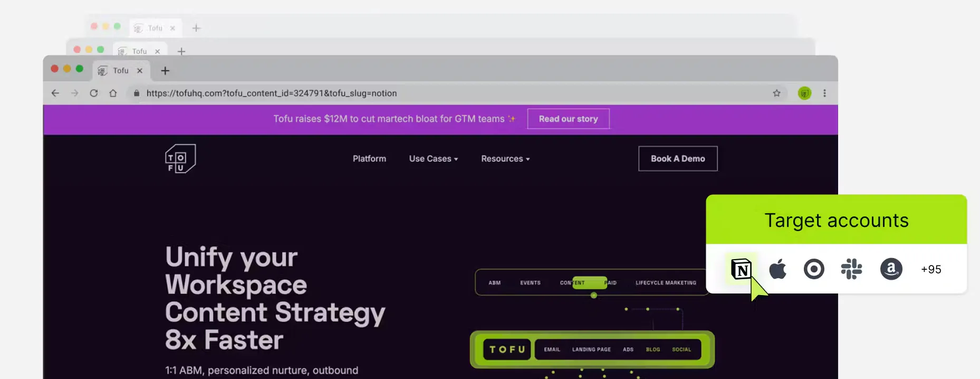Click the 1:1 ABM personalized nurture subtext
The image size is (980, 379).
[x=262, y=371]
